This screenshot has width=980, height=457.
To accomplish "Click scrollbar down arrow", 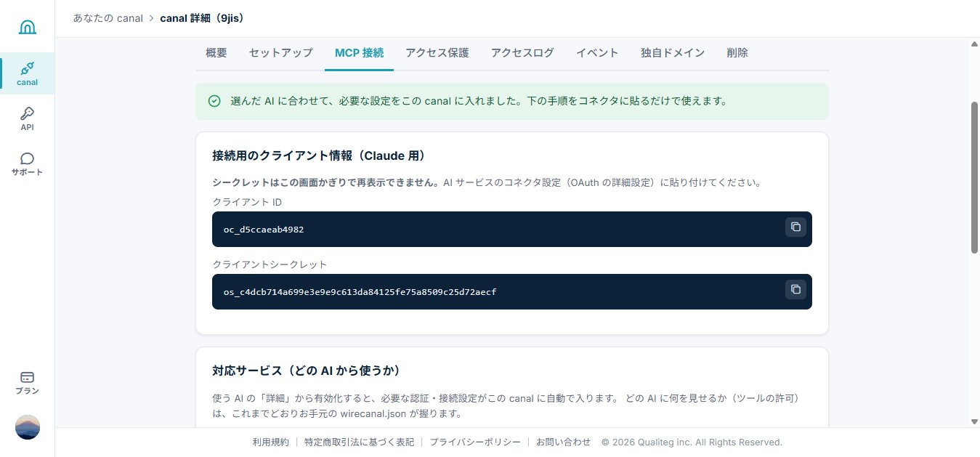I will point(974,421).
